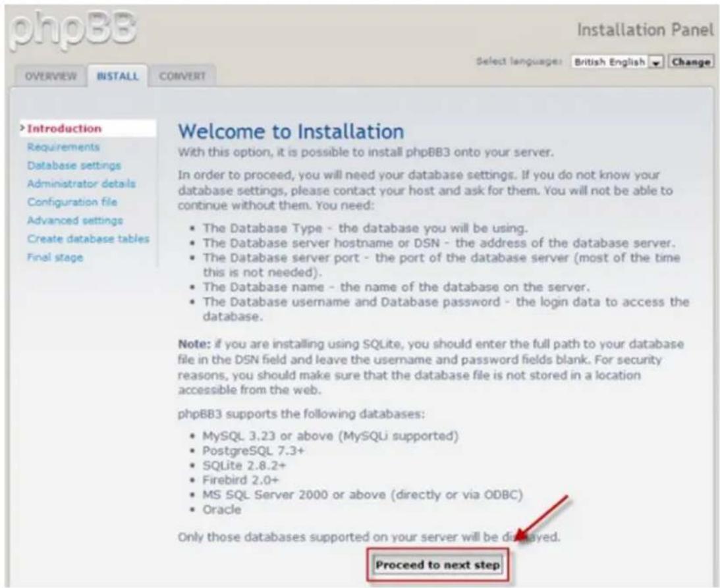Switch to the Install tab

(x=117, y=76)
